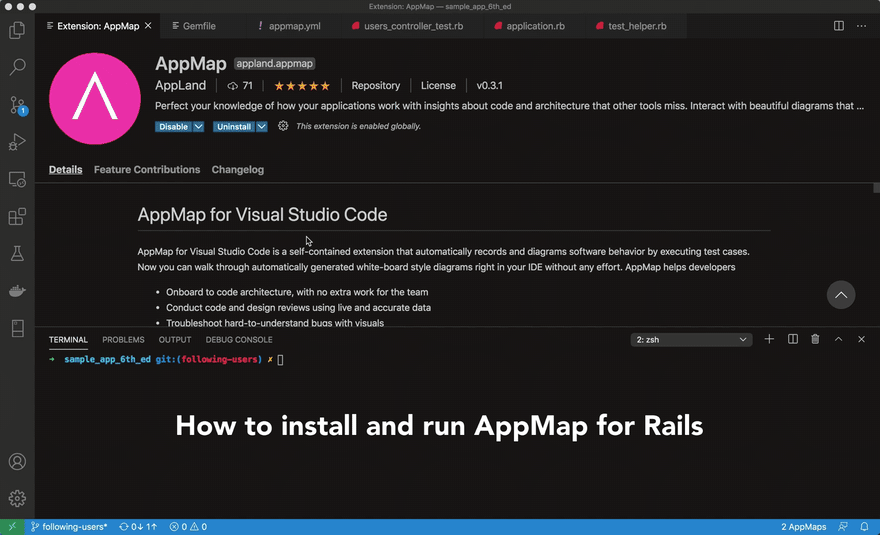Click the following-users* branch in status bar
The width and height of the screenshot is (880, 535).
click(68, 527)
